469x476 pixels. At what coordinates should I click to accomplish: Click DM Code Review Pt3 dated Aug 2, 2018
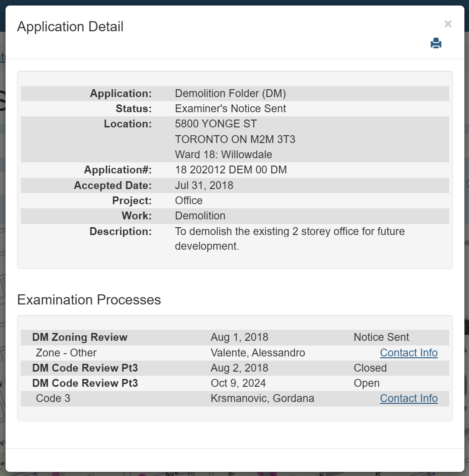(x=85, y=368)
